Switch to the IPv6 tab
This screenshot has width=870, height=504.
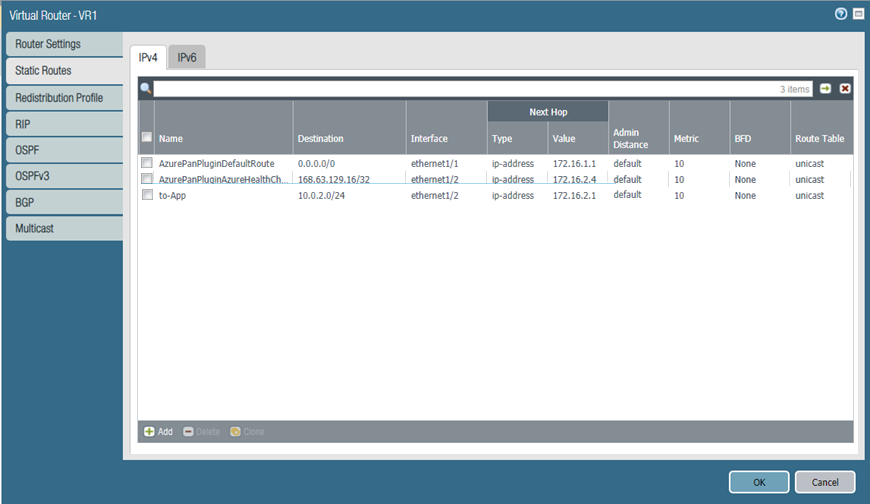coord(187,58)
